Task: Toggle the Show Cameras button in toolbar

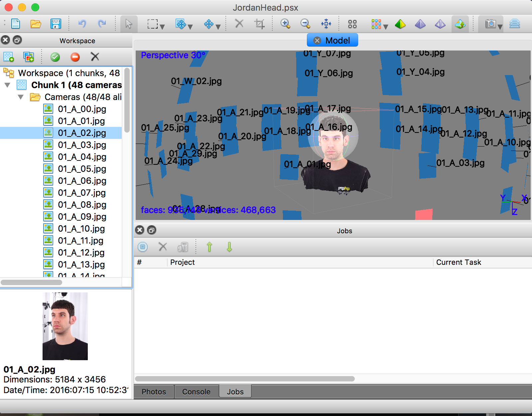Action: pyautogui.click(x=490, y=24)
